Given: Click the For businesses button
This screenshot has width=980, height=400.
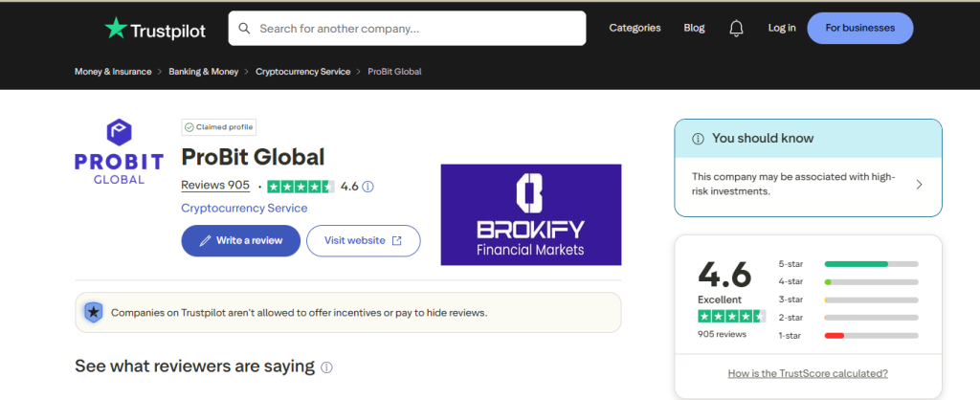Looking at the screenshot, I should point(860,28).
